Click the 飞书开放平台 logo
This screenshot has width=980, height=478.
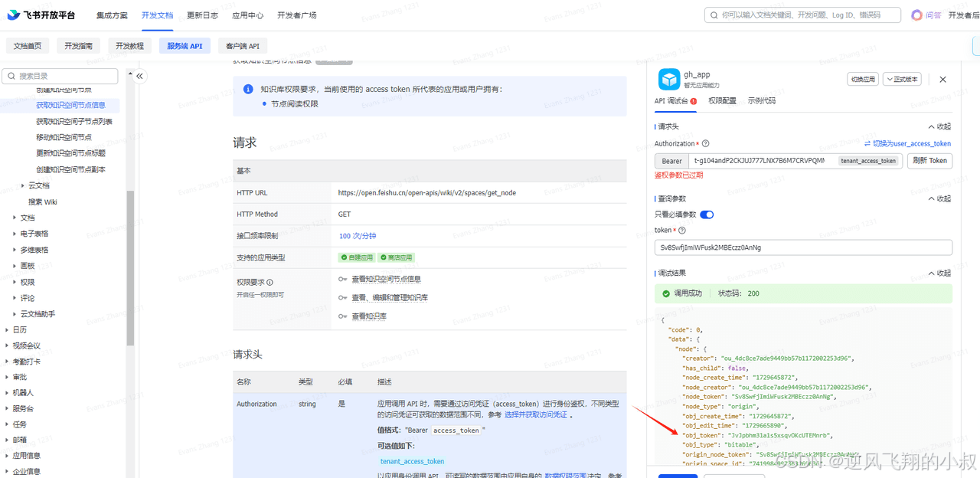coord(41,15)
